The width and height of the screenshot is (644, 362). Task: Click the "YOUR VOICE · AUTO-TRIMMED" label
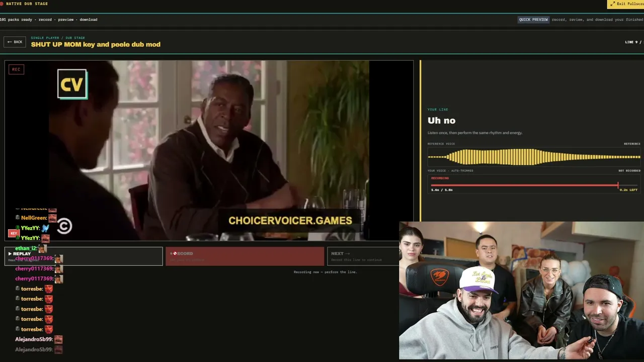[450, 171]
